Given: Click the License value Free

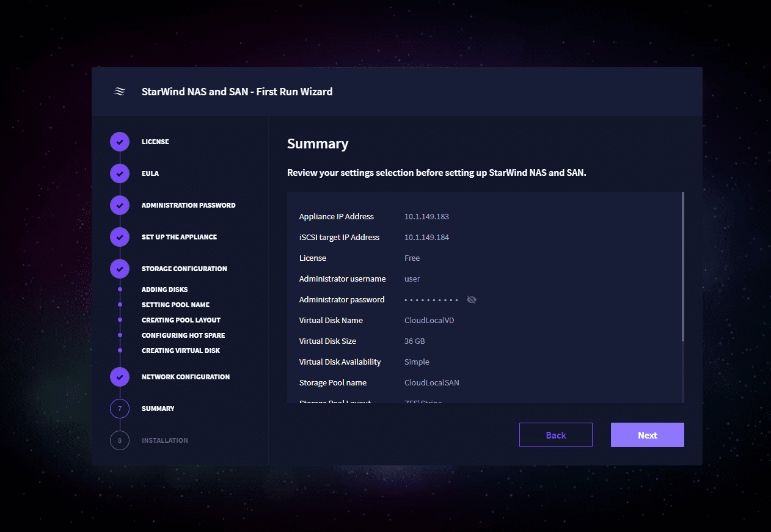Looking at the screenshot, I should click(x=412, y=258).
